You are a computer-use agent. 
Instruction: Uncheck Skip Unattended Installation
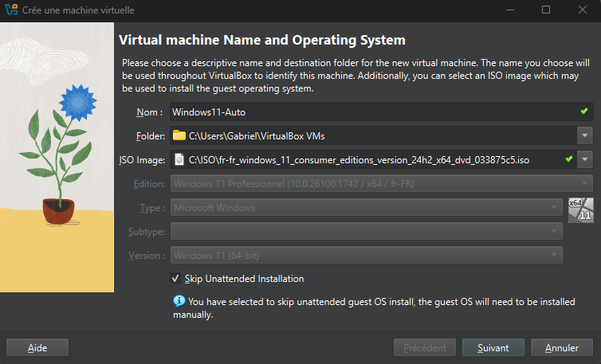point(175,278)
